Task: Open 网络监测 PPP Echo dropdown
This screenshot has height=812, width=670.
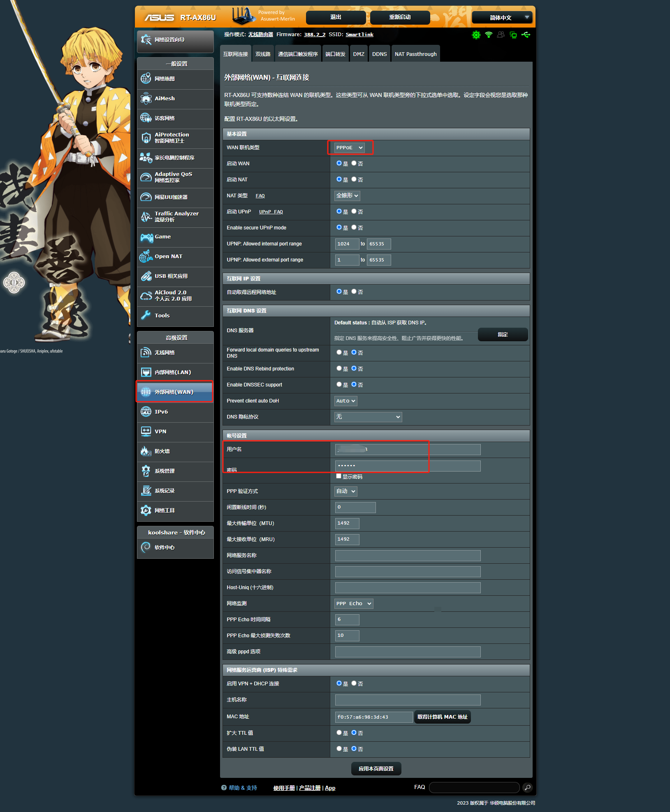Action: [x=354, y=604]
